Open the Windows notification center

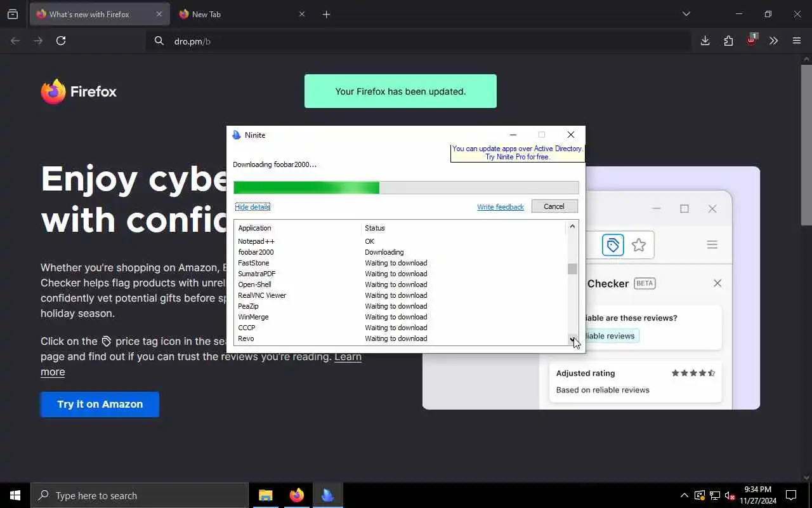tap(791, 495)
